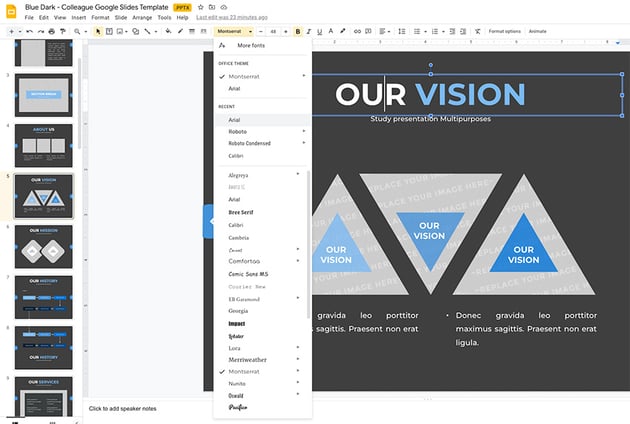Click the Format options button
This screenshot has height=424, width=630.
click(504, 32)
